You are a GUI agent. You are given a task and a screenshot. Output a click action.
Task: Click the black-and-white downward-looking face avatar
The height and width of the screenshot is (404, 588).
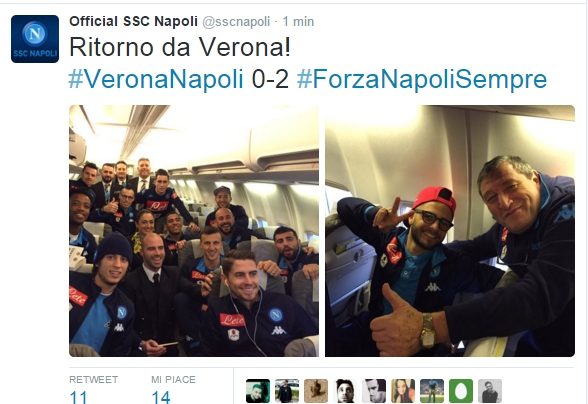click(x=374, y=391)
